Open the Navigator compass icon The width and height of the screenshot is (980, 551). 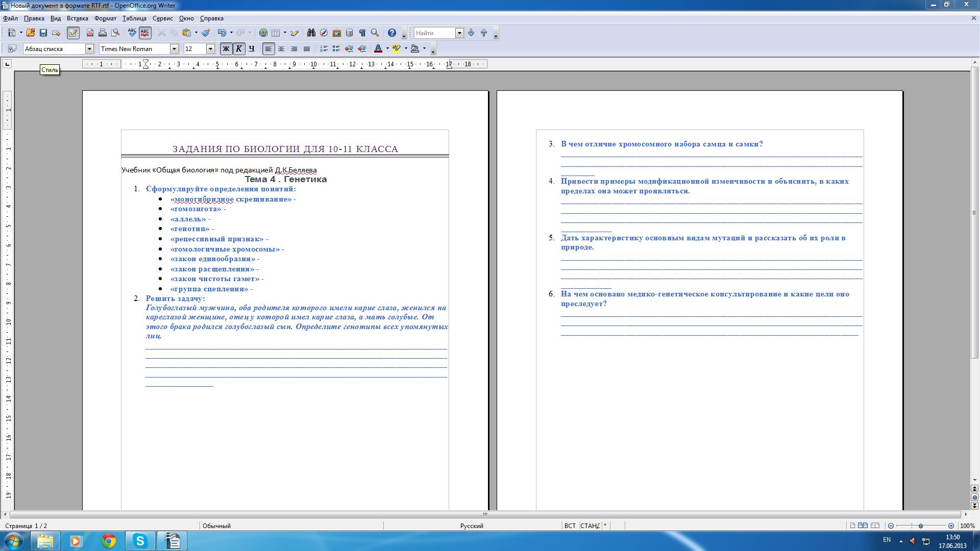[x=324, y=33]
